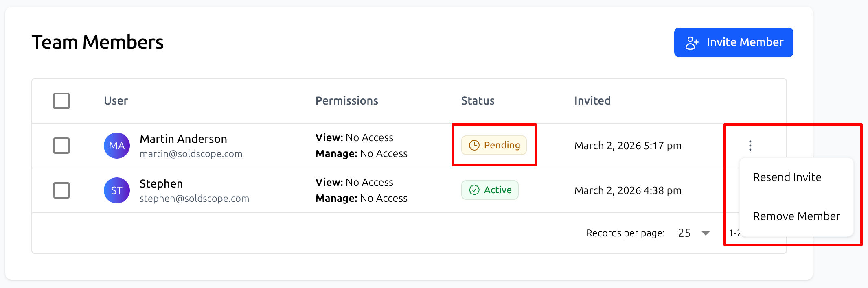
Task: Click the Invited column header
Action: tap(592, 101)
